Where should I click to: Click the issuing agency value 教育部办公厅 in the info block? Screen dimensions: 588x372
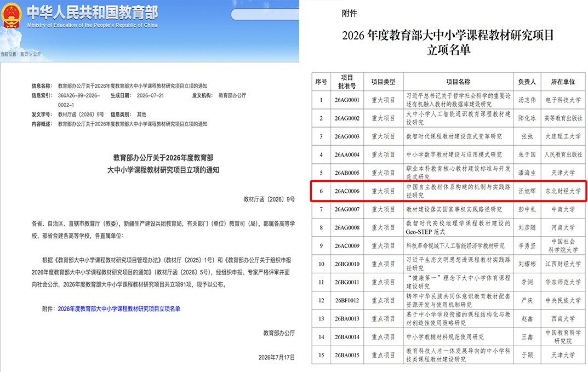pyautogui.click(x=232, y=95)
